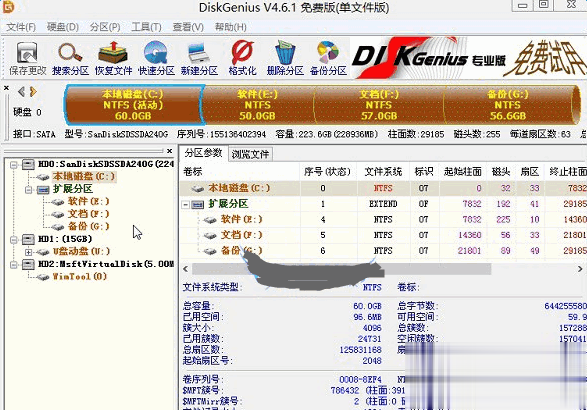Click the 卷序列号 value 0008-8EF4
Screen dimensions: 587x410
click(360, 379)
